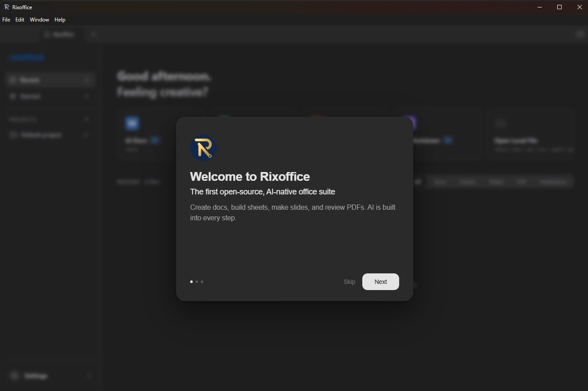
Task: Open the File menu
Action: [6, 20]
